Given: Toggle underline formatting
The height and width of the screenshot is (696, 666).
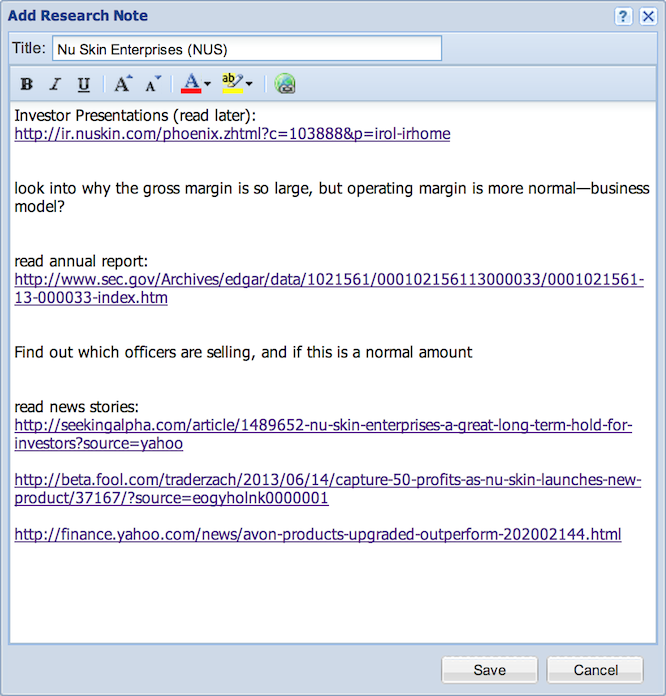Looking at the screenshot, I should tap(83, 84).
